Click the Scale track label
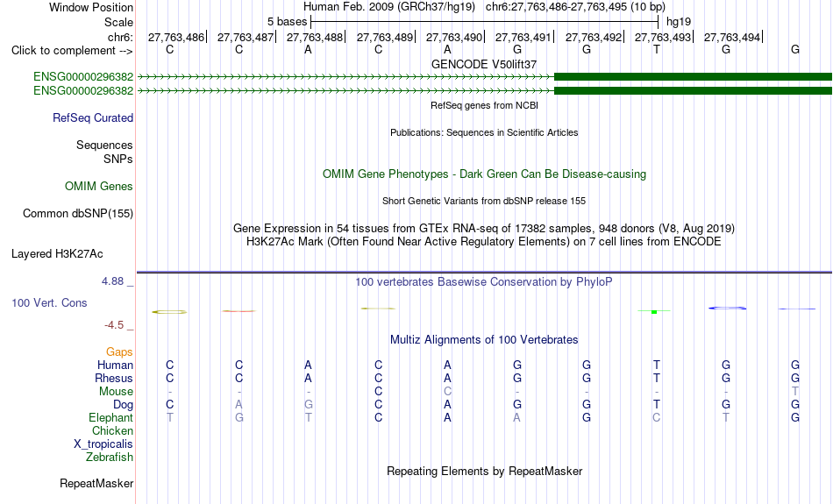 (x=118, y=22)
